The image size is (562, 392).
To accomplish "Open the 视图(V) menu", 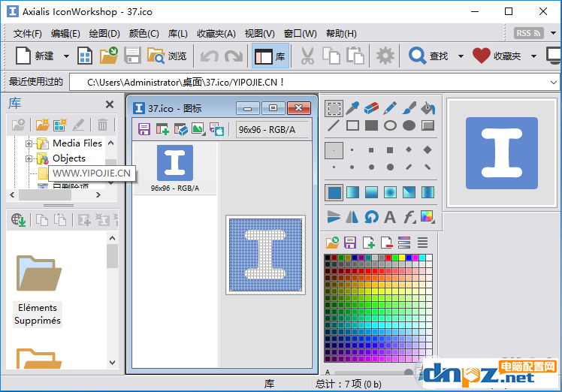I will click(x=259, y=34).
